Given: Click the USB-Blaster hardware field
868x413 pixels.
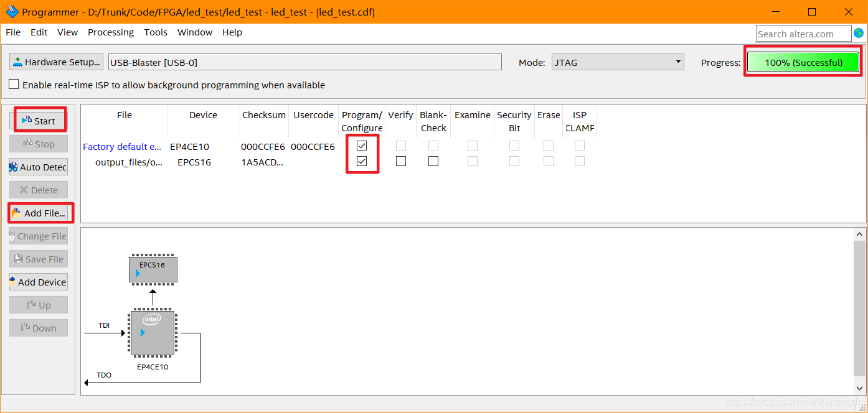Looking at the screenshot, I should (305, 62).
